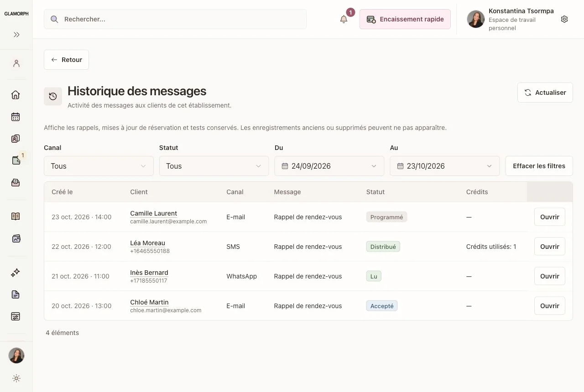Click the GLAMORPH logo

(16, 14)
